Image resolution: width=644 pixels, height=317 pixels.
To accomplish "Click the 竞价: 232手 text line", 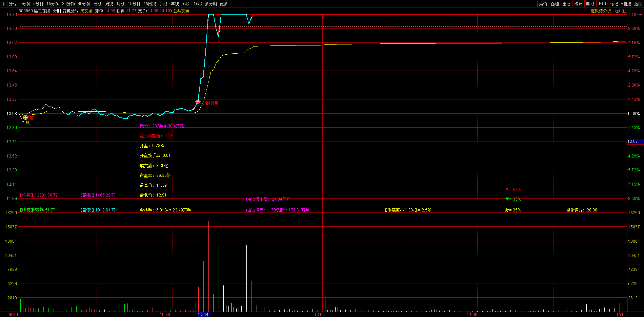I will tap(162, 126).
